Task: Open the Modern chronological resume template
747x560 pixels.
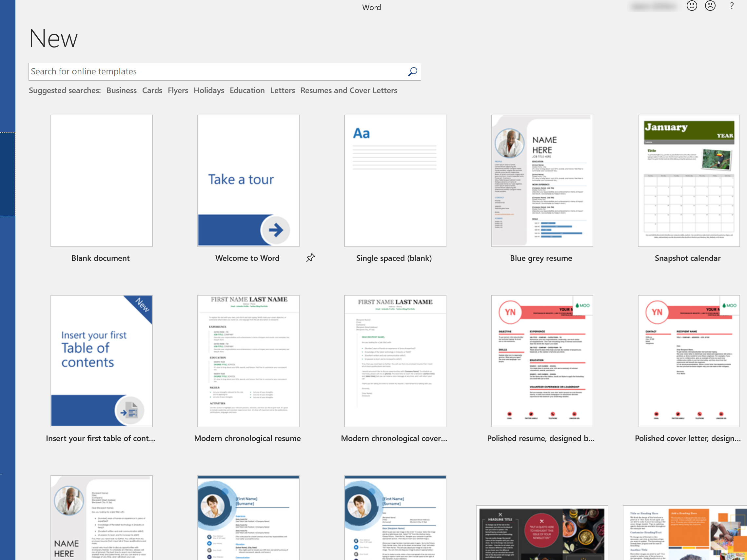Action: [247, 361]
